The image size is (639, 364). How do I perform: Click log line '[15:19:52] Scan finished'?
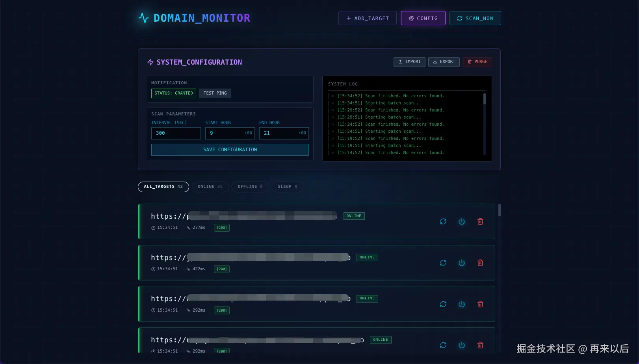[x=390, y=139]
